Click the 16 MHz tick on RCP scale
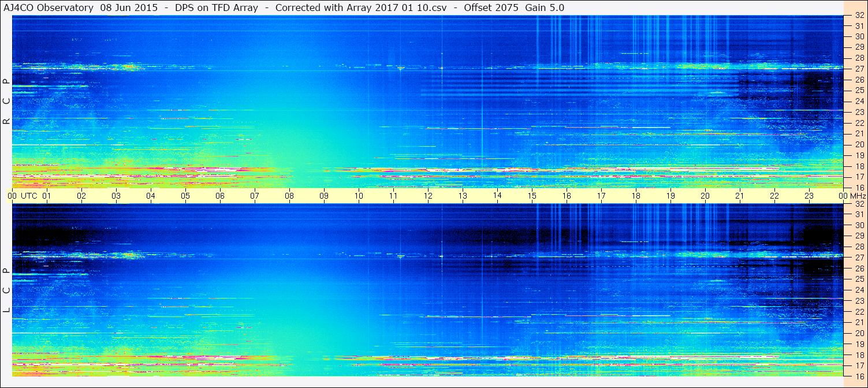The width and height of the screenshot is (868, 388). click(x=859, y=187)
